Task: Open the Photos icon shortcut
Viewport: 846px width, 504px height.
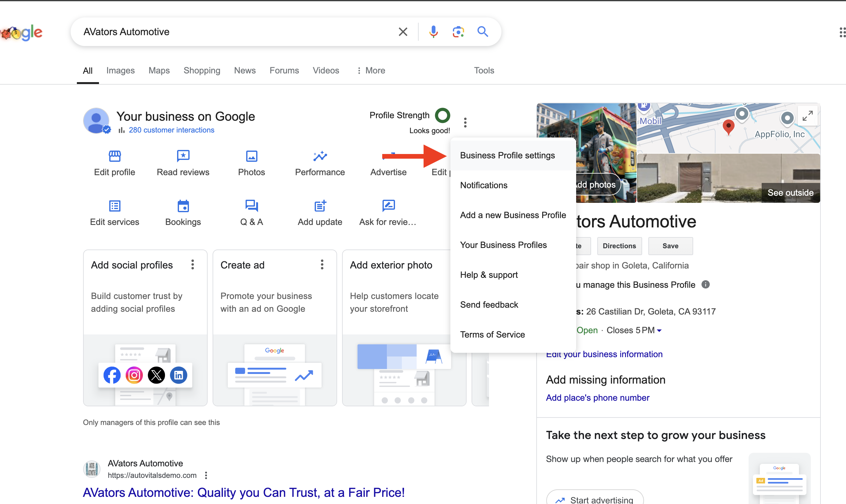Action: tap(251, 156)
